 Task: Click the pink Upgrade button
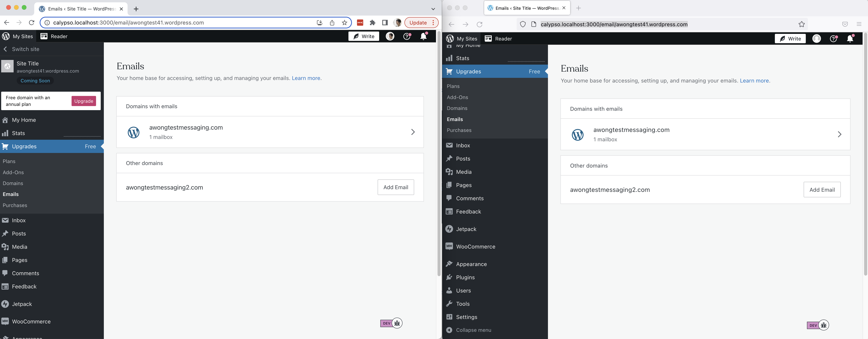[x=84, y=101]
